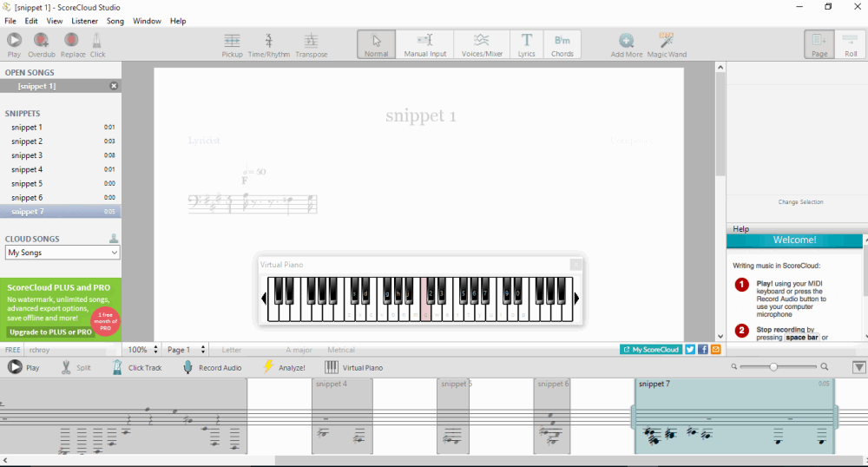Click the Cloud Songs user account icon
This screenshot has height=467, width=868.
pos(114,238)
